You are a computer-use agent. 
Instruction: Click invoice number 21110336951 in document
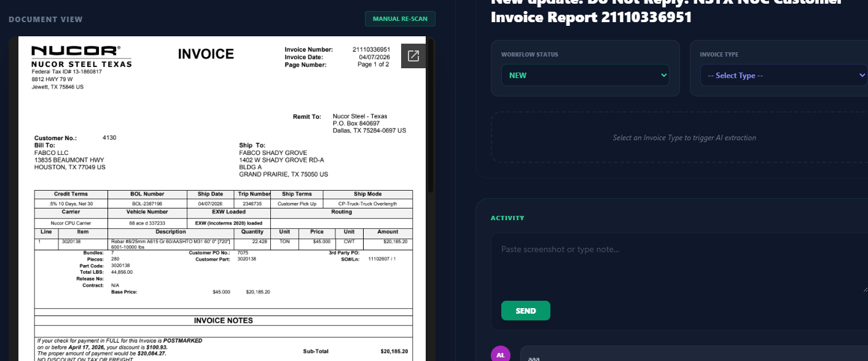click(x=371, y=49)
